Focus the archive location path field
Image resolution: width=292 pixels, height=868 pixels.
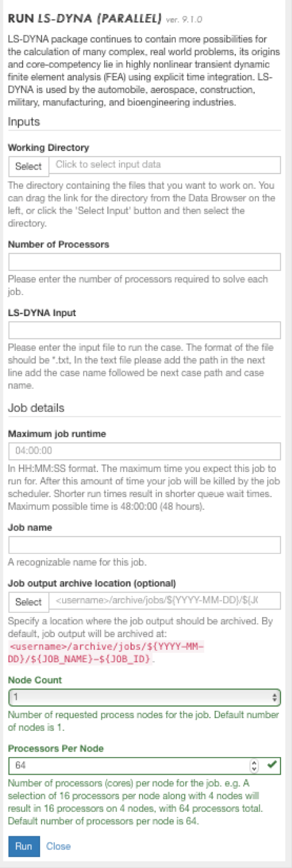[x=165, y=602]
